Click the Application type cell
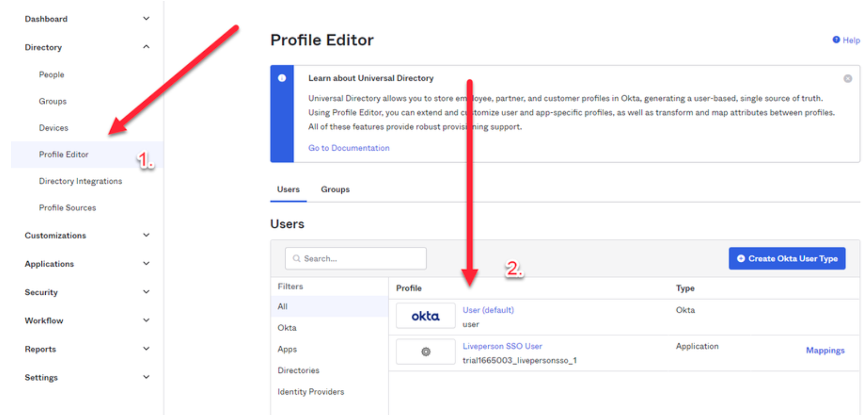The height and width of the screenshot is (415, 868). [x=697, y=346]
